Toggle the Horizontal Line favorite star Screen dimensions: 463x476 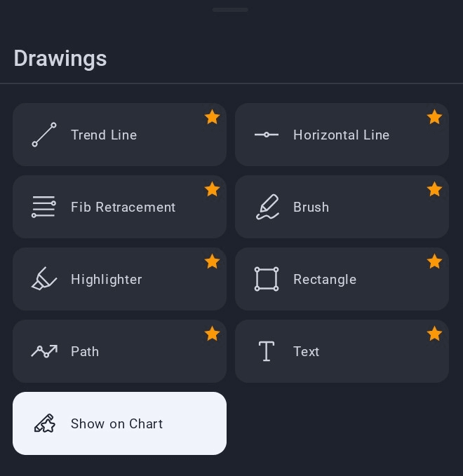click(x=434, y=117)
